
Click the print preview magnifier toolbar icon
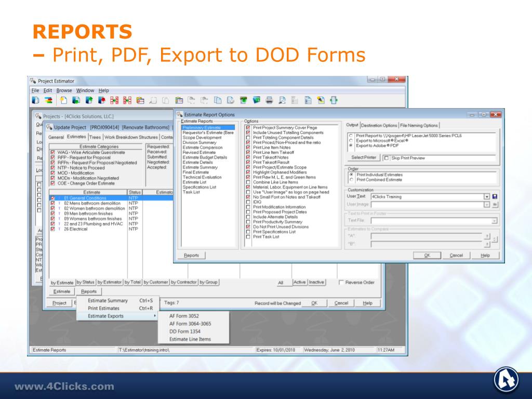[282, 100]
